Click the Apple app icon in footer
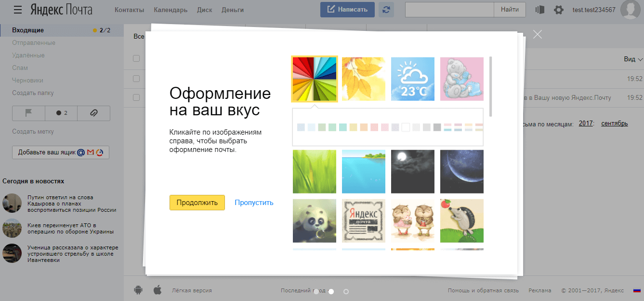The height and width of the screenshot is (301, 644). click(x=157, y=290)
